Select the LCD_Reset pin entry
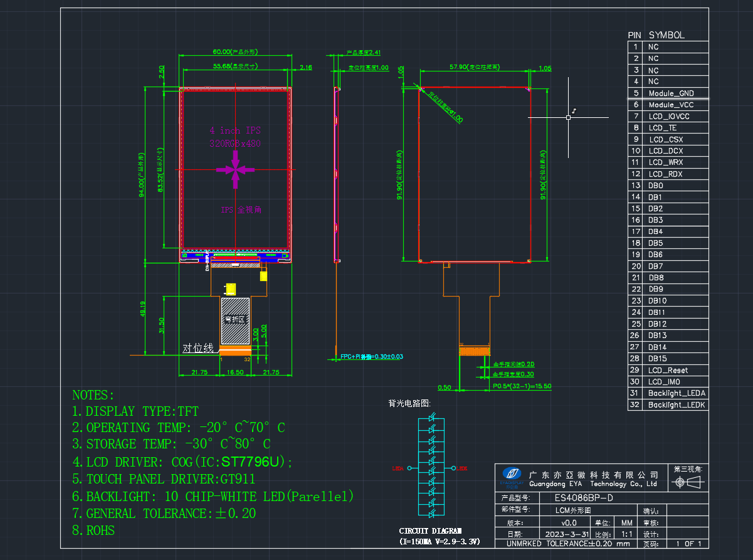Viewport: 753px width, 560px height. point(668,370)
